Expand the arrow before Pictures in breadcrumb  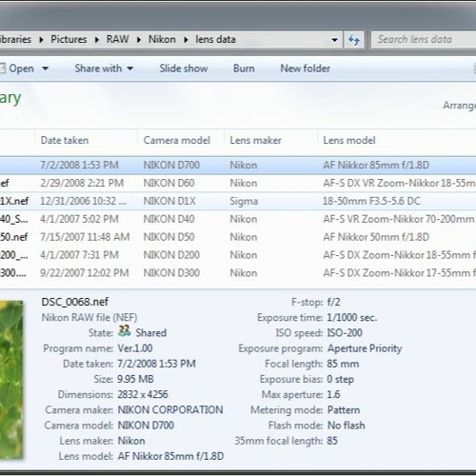[x=41, y=40]
